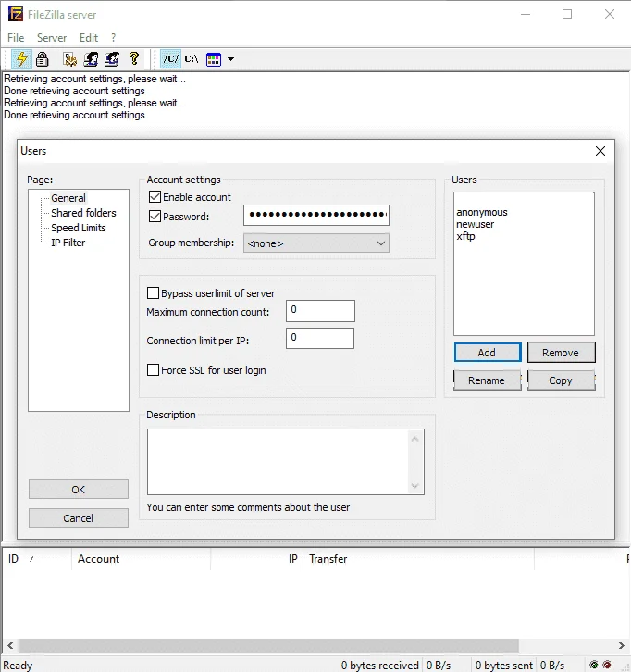Click the Copy user button
The width and height of the screenshot is (631, 672).
click(562, 380)
